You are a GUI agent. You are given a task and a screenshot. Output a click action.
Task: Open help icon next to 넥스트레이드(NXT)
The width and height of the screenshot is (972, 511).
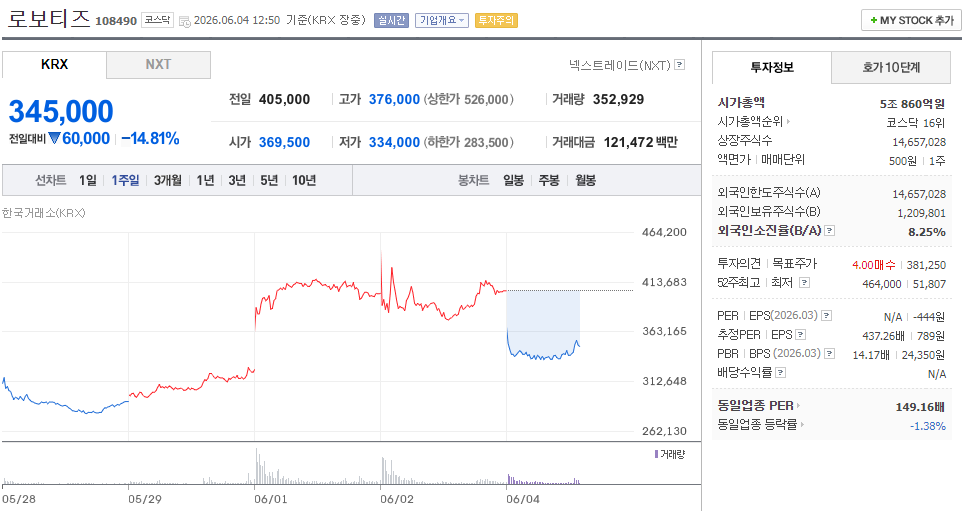tap(679, 64)
